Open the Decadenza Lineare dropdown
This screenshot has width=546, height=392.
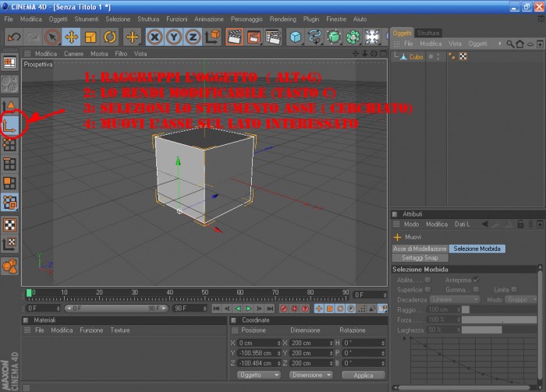click(x=455, y=299)
